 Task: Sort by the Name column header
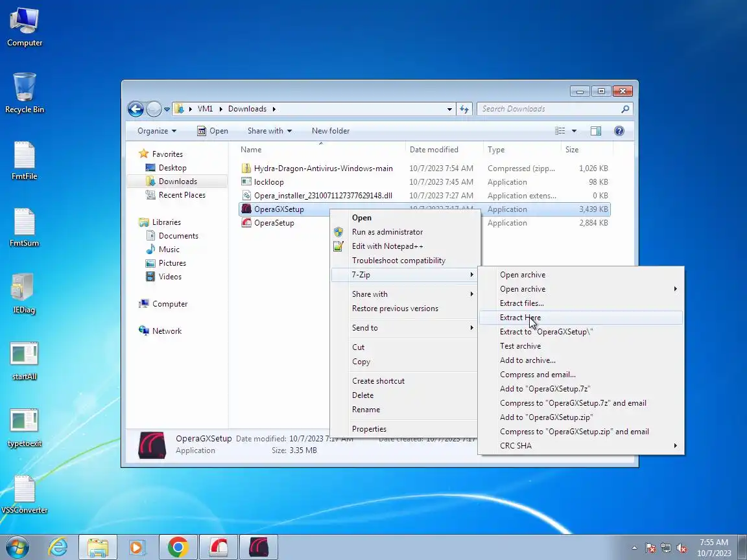tap(320, 150)
